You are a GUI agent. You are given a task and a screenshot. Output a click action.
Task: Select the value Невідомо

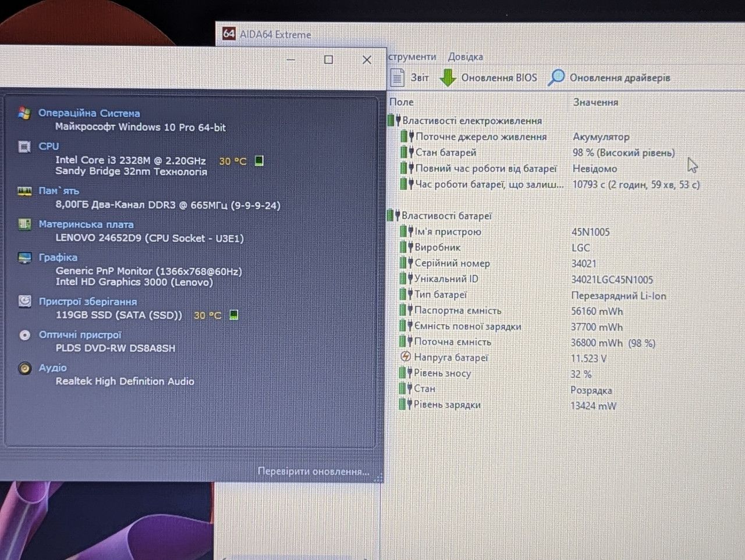click(x=595, y=169)
